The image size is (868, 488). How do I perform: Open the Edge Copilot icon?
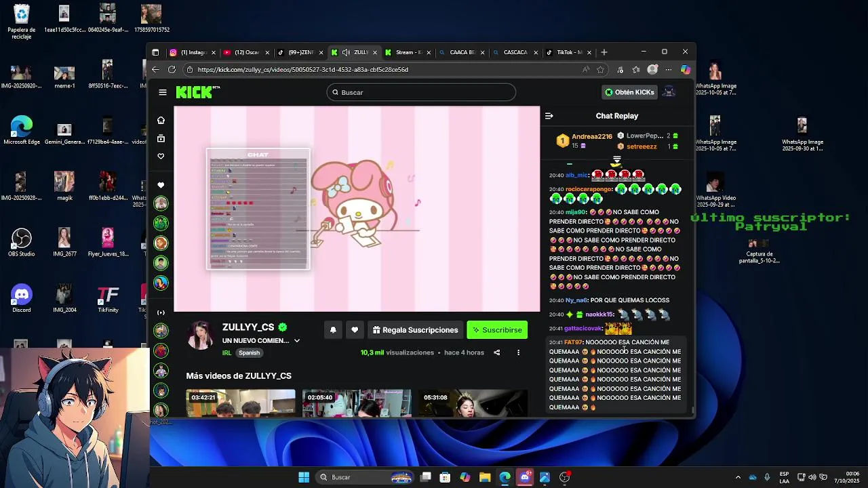(686, 69)
